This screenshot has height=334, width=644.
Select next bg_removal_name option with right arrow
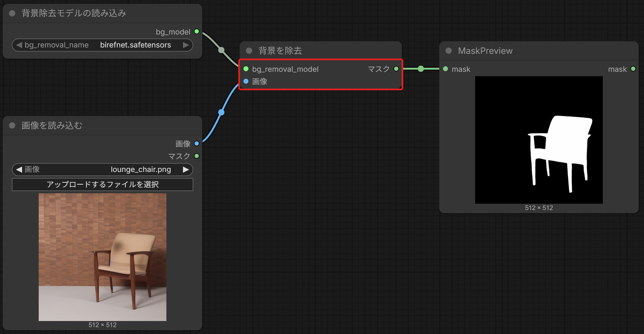[x=186, y=45]
